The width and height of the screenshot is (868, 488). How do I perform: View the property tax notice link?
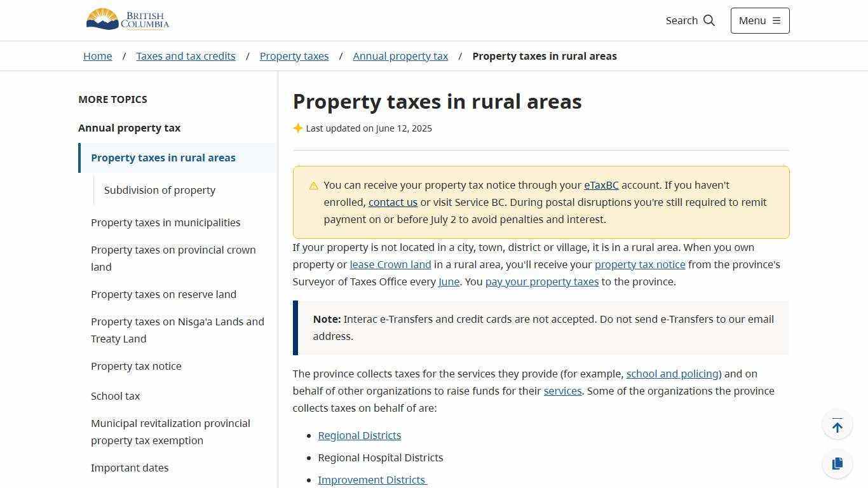(640, 264)
